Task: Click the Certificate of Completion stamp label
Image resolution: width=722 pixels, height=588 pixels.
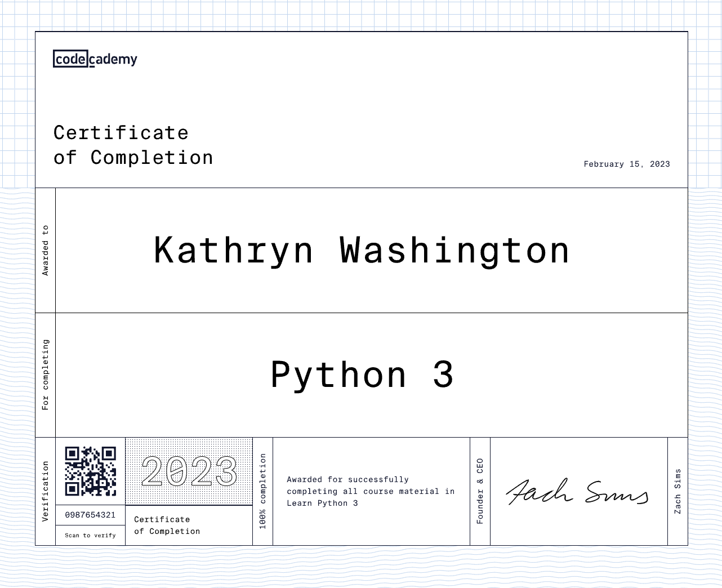Action: tap(167, 525)
